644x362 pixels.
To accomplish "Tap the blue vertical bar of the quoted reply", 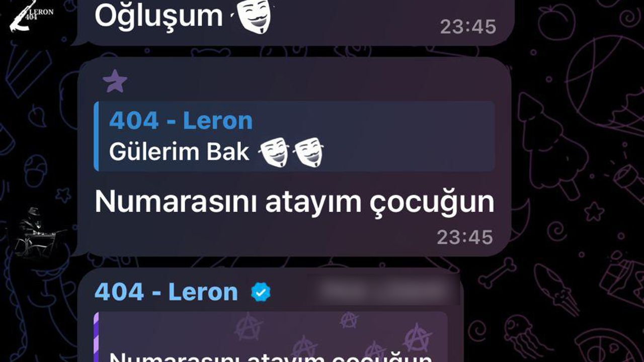I will [x=97, y=136].
